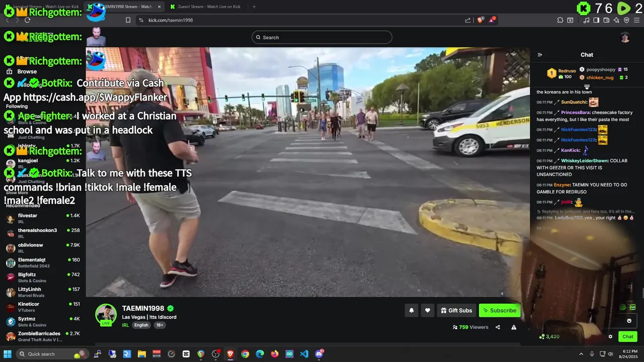Image resolution: width=644 pixels, height=362 pixels.
Task: Open the browser extensions puzzle icon
Action: pos(560,20)
